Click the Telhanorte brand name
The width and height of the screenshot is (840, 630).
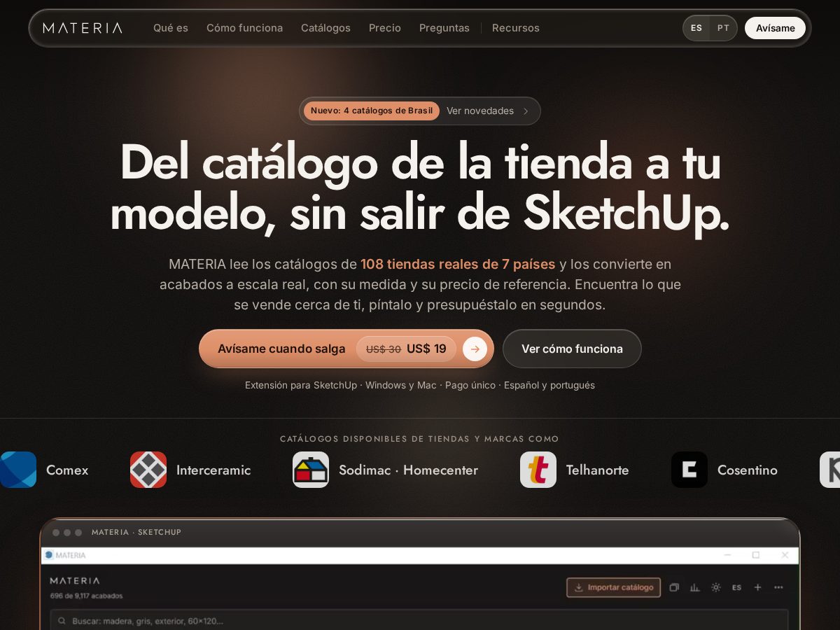point(597,470)
